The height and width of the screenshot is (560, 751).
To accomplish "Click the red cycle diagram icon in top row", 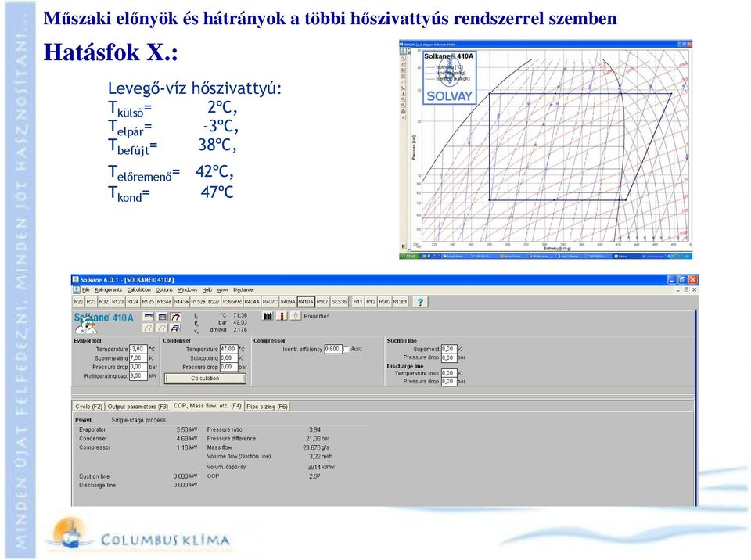I will tap(176, 317).
